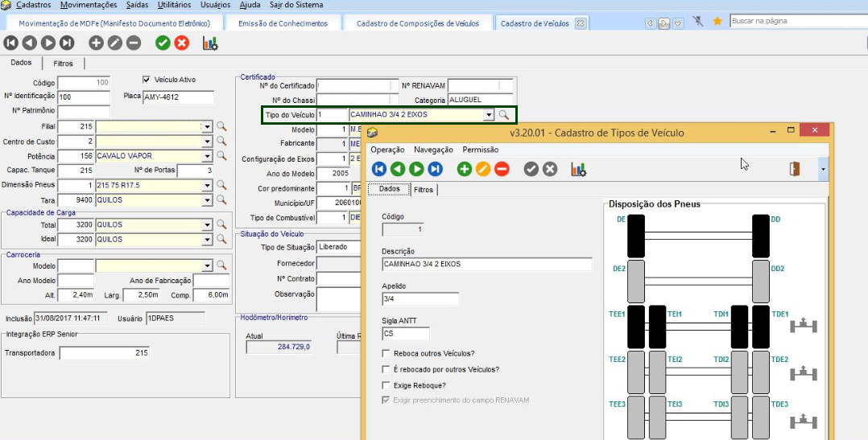Open the Movimentações menu

[89, 5]
